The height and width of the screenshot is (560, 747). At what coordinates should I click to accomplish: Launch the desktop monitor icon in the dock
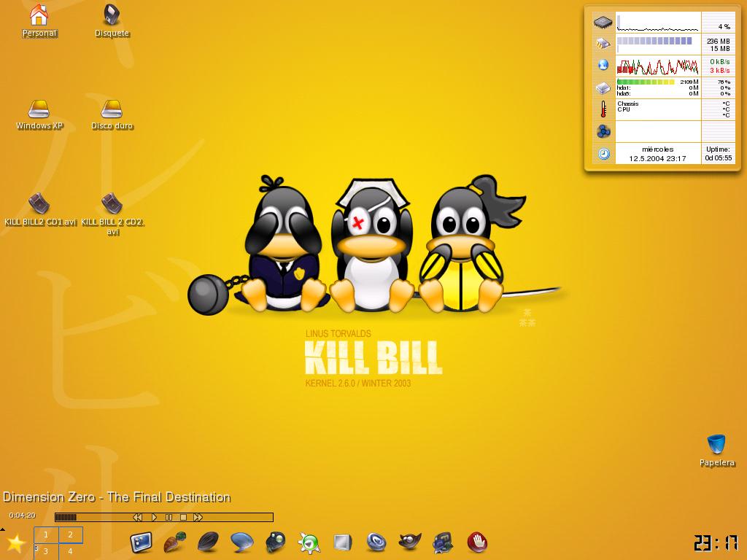pyautogui.click(x=141, y=542)
